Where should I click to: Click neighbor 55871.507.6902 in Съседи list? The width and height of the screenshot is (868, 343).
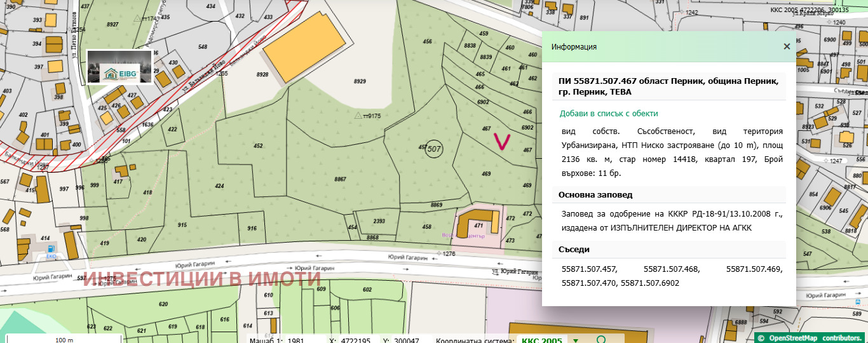click(650, 283)
